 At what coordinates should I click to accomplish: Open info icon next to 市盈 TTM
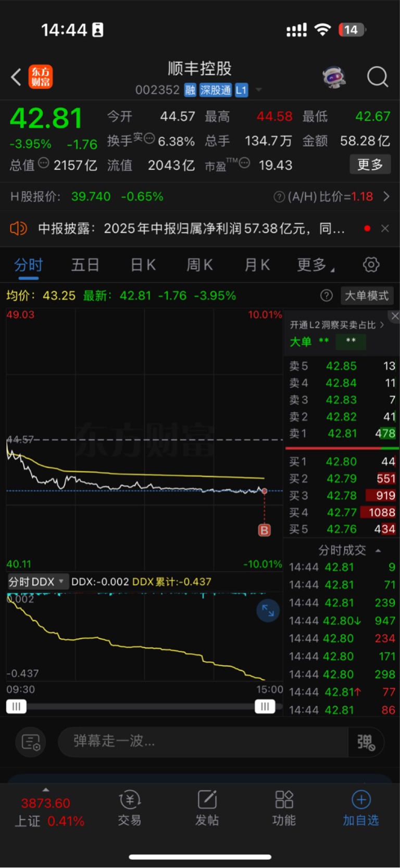tap(244, 163)
